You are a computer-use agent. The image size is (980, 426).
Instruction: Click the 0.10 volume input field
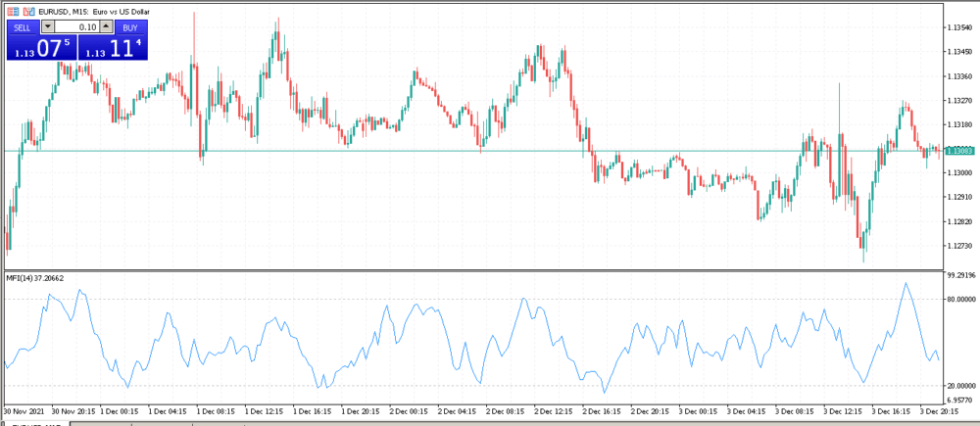pyautogui.click(x=77, y=27)
